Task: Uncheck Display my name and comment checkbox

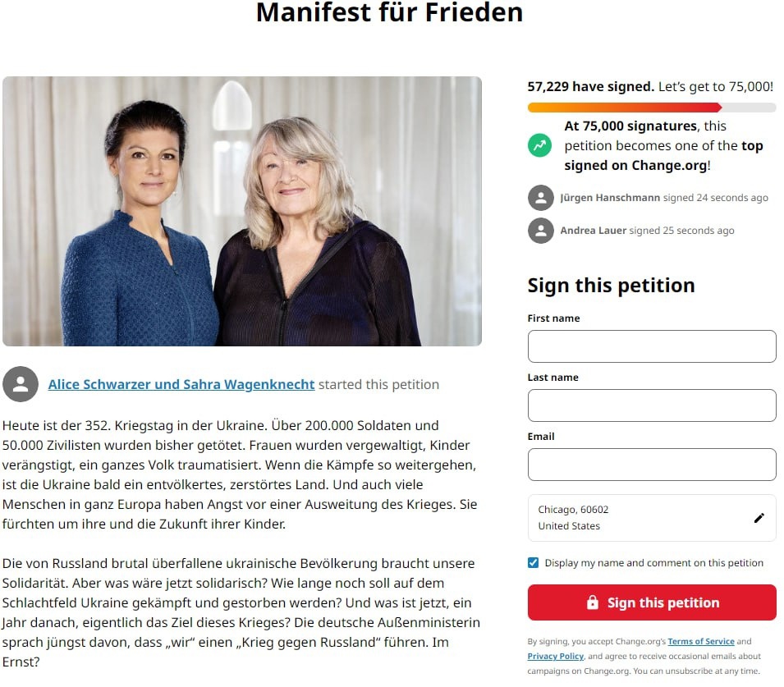Action: 534,562
